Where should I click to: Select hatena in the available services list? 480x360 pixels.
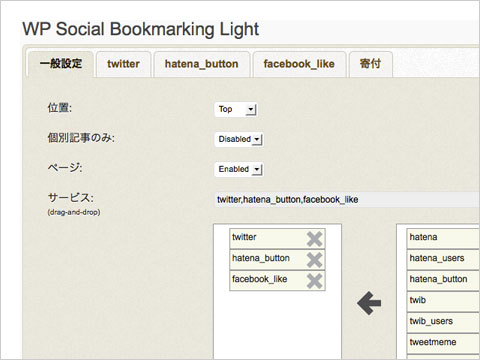443,239
